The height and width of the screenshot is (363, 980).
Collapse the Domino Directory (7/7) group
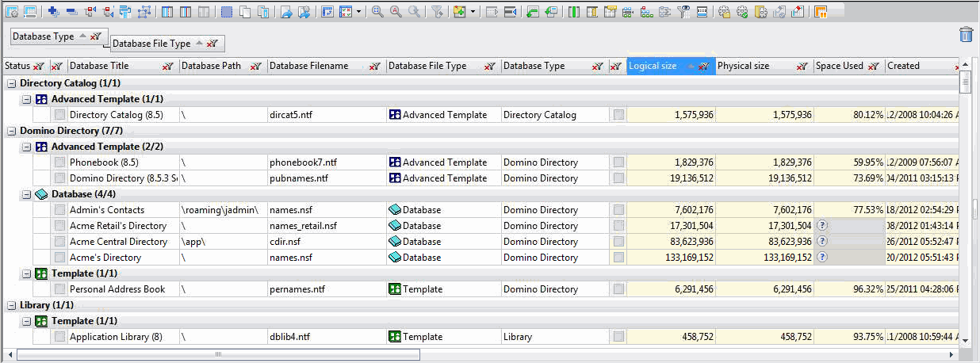[11, 131]
